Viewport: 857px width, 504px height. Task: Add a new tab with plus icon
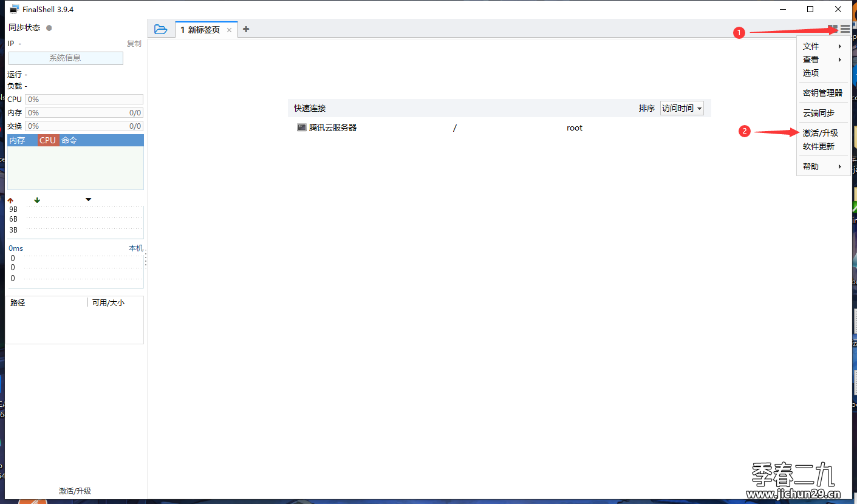[246, 29]
